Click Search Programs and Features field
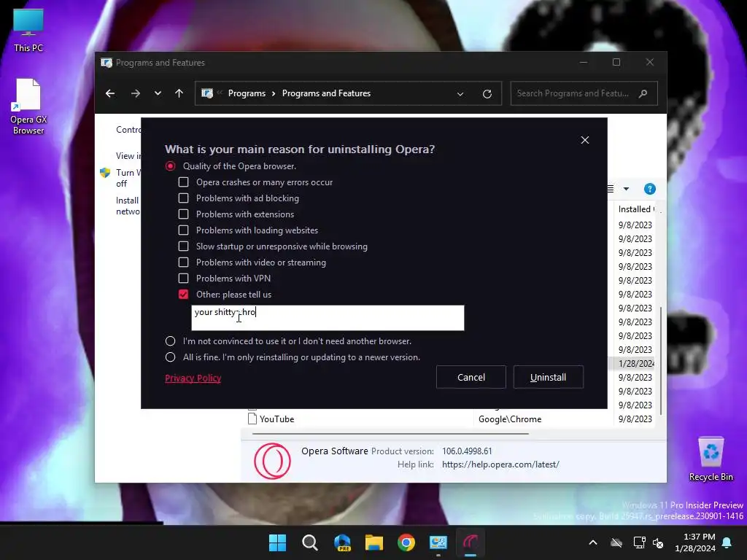This screenshot has height=560, width=747. 584,93
